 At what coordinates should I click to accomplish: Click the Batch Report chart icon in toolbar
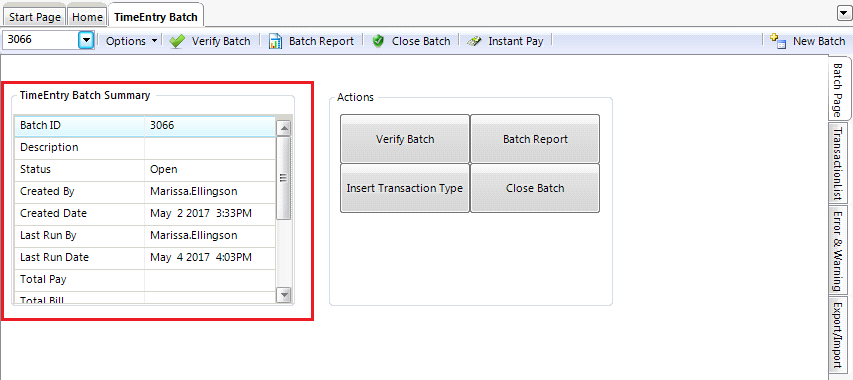click(x=276, y=41)
